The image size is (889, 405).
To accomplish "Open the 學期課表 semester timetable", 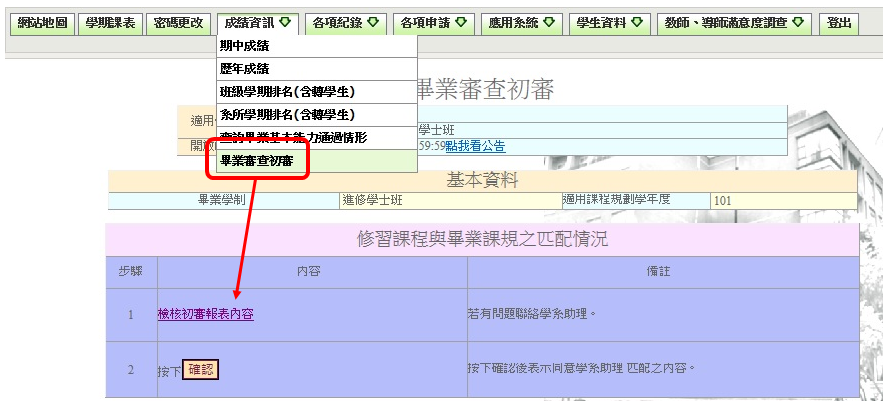I will point(110,23).
